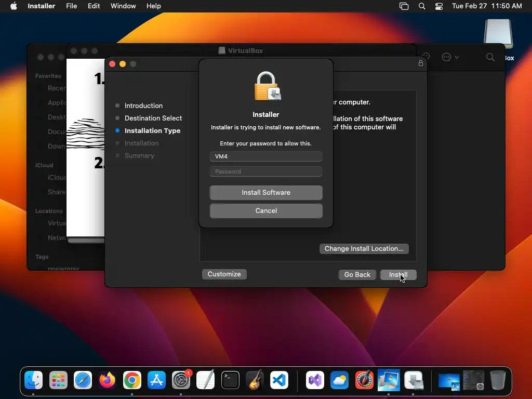The image size is (532, 399).
Task: Open the Window menu
Action: coord(123,6)
